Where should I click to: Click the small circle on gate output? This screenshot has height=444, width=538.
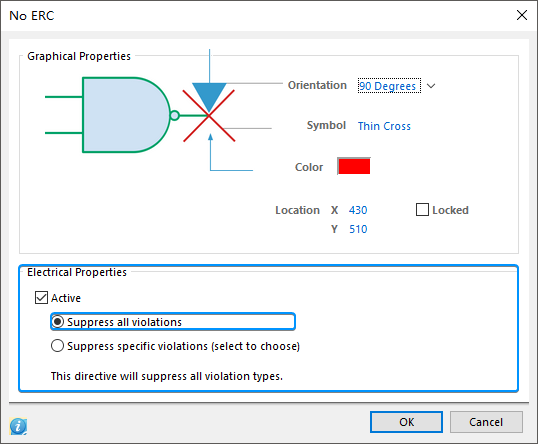click(x=175, y=116)
